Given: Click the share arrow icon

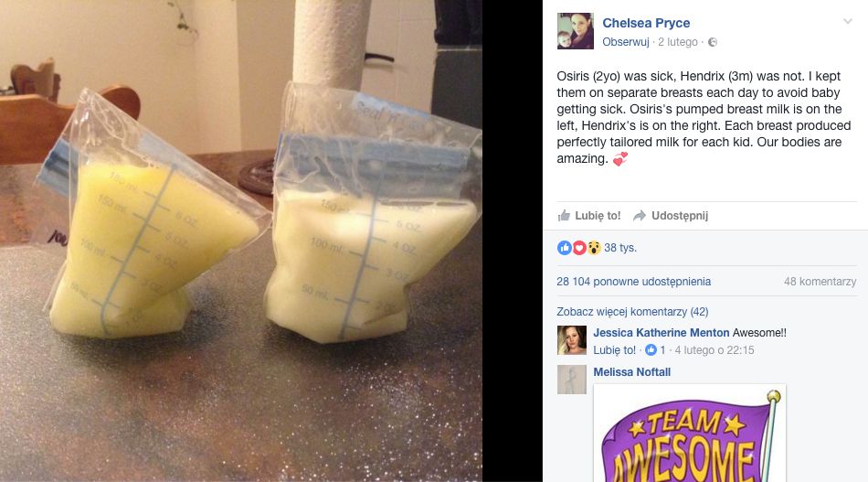Looking at the screenshot, I should (640, 216).
